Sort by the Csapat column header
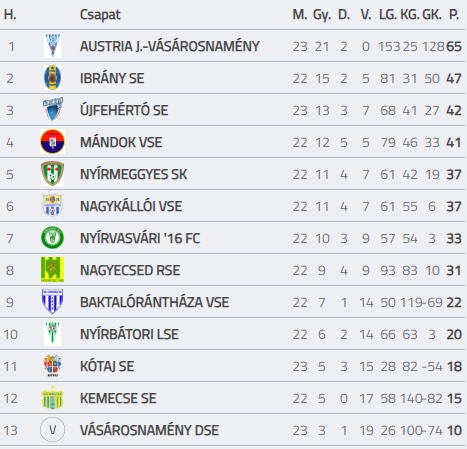The height and width of the screenshot is (449, 467). pyautogui.click(x=100, y=15)
